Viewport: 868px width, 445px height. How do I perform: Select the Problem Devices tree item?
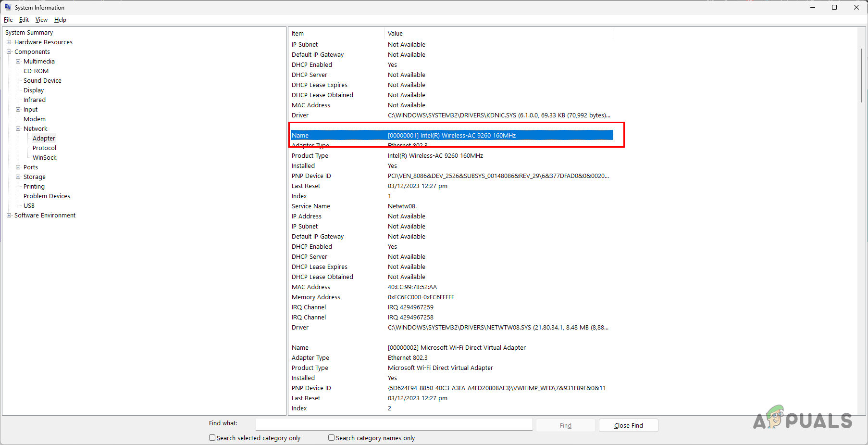[47, 196]
